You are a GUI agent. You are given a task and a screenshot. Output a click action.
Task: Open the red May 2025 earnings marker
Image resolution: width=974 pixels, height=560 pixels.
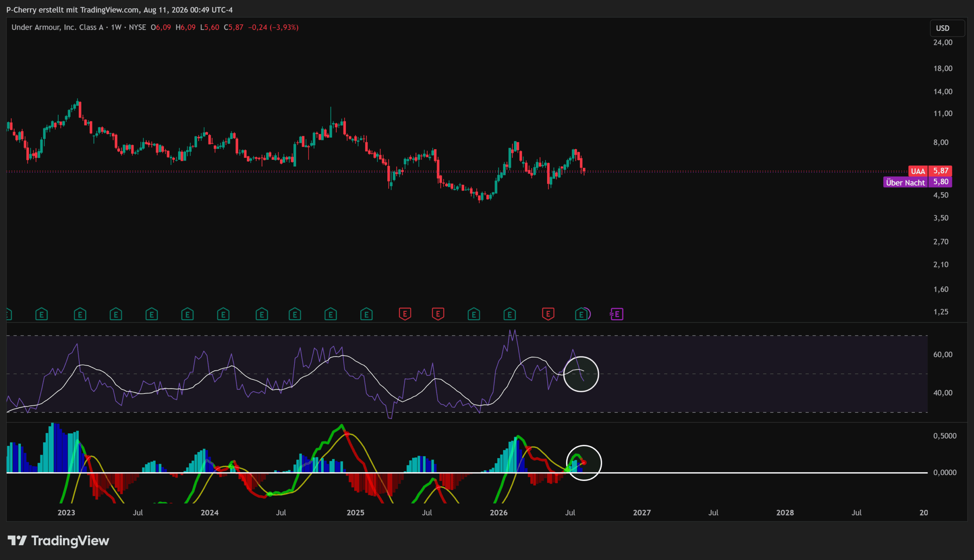pos(405,314)
